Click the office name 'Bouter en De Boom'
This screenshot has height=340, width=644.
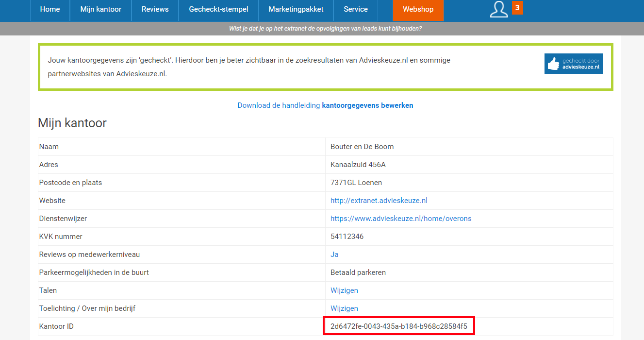click(362, 147)
